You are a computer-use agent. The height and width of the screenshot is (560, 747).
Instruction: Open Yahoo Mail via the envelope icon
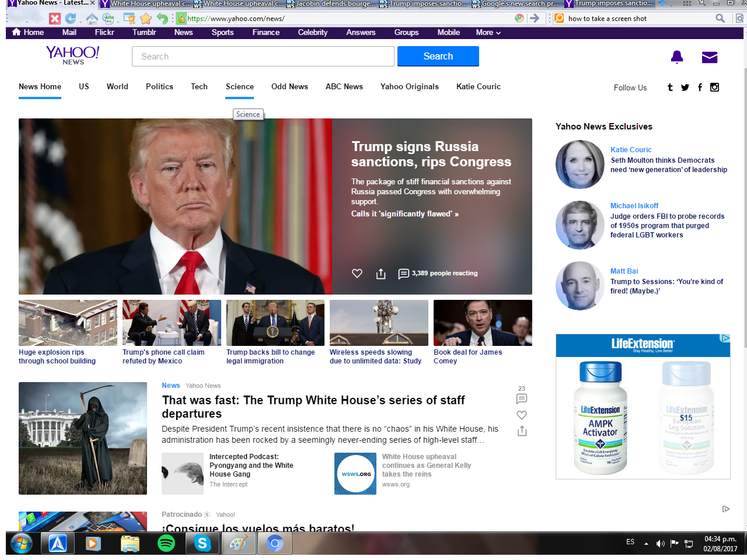coord(709,57)
